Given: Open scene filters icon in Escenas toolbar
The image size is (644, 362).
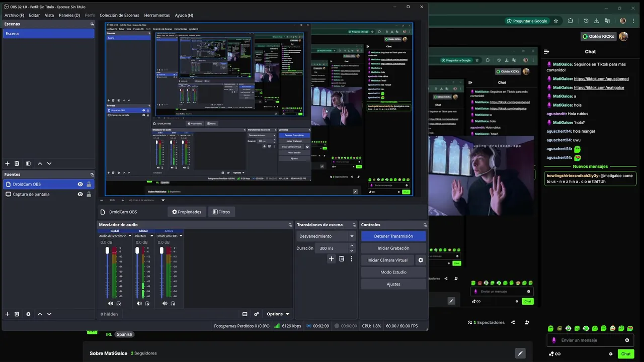Looking at the screenshot, I should coord(28,163).
